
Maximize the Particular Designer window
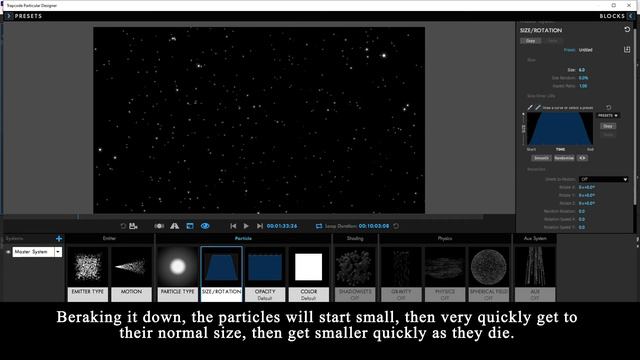tap(613, 5)
